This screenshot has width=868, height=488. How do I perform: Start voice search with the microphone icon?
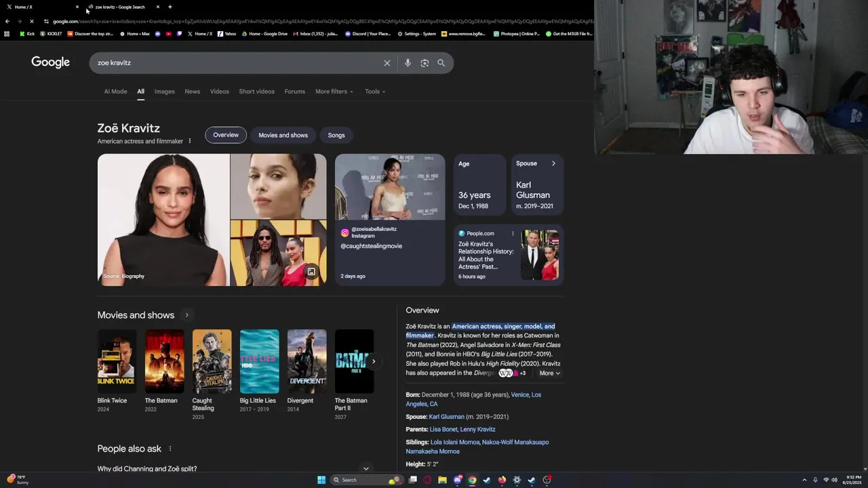click(x=408, y=63)
